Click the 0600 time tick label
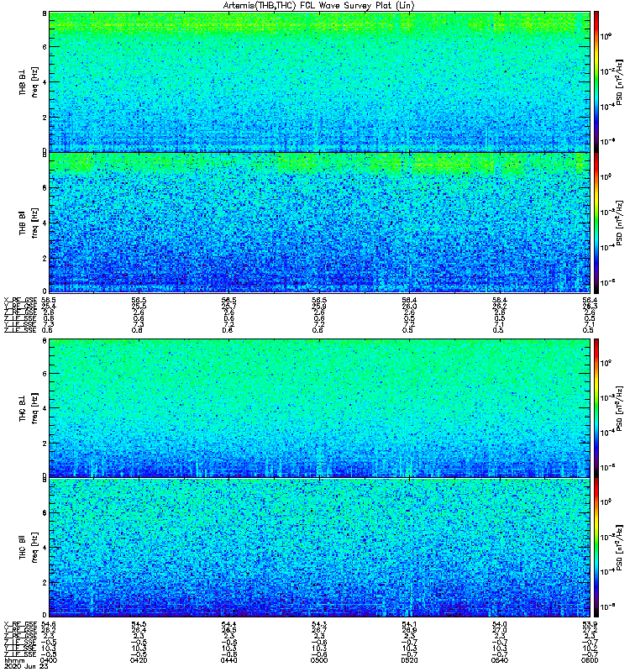The height and width of the screenshot is (672, 630). pyautogui.click(x=590, y=660)
